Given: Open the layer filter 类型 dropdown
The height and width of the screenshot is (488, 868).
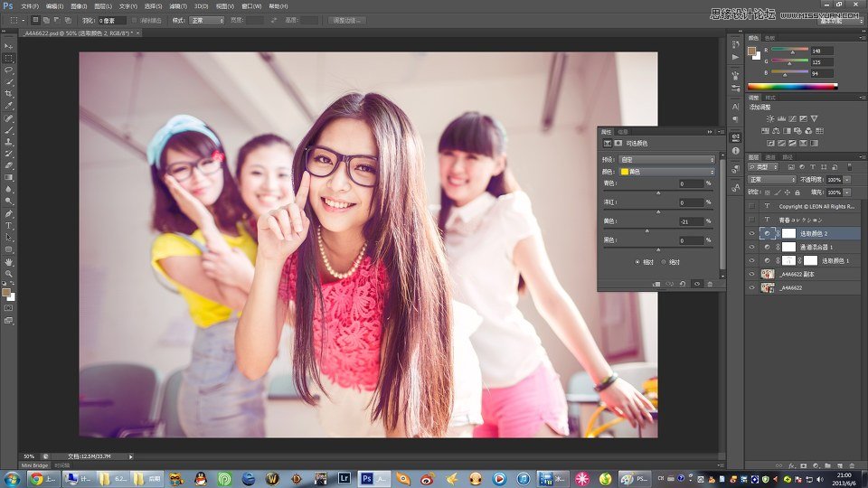Looking at the screenshot, I should (x=763, y=167).
